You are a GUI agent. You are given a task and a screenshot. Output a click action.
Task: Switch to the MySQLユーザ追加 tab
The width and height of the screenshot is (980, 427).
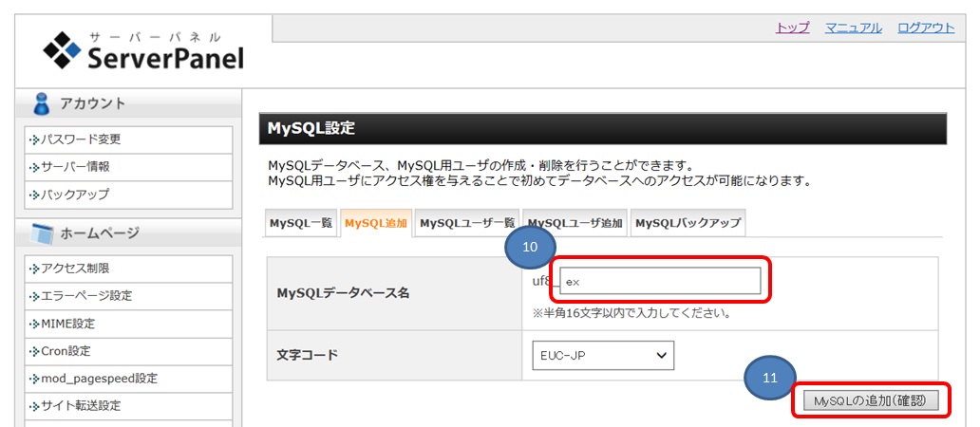click(575, 224)
